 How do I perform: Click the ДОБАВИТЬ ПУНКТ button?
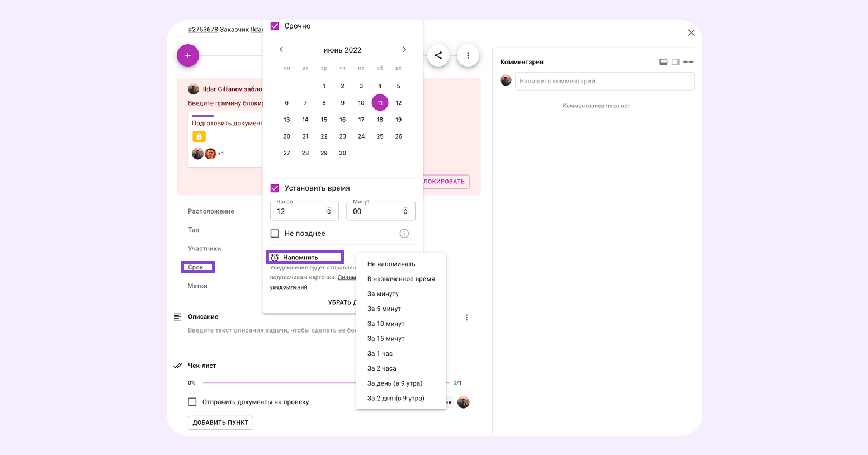coord(220,423)
